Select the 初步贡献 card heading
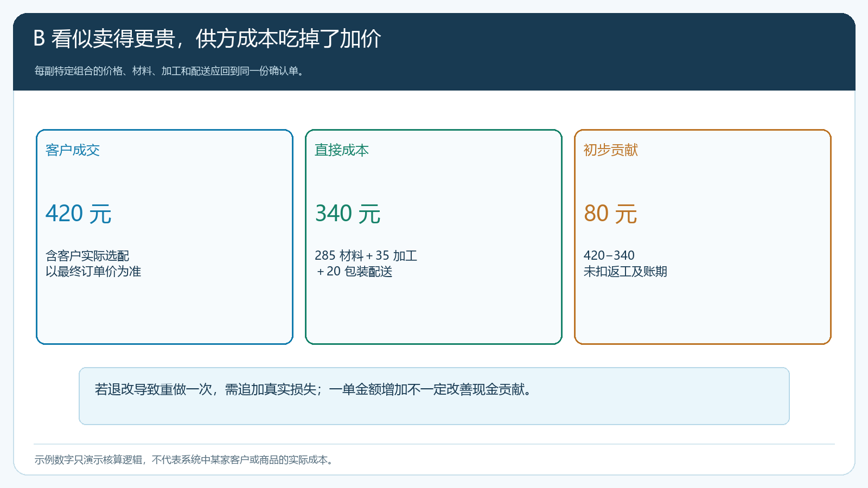This screenshot has height=488, width=868. click(x=611, y=150)
